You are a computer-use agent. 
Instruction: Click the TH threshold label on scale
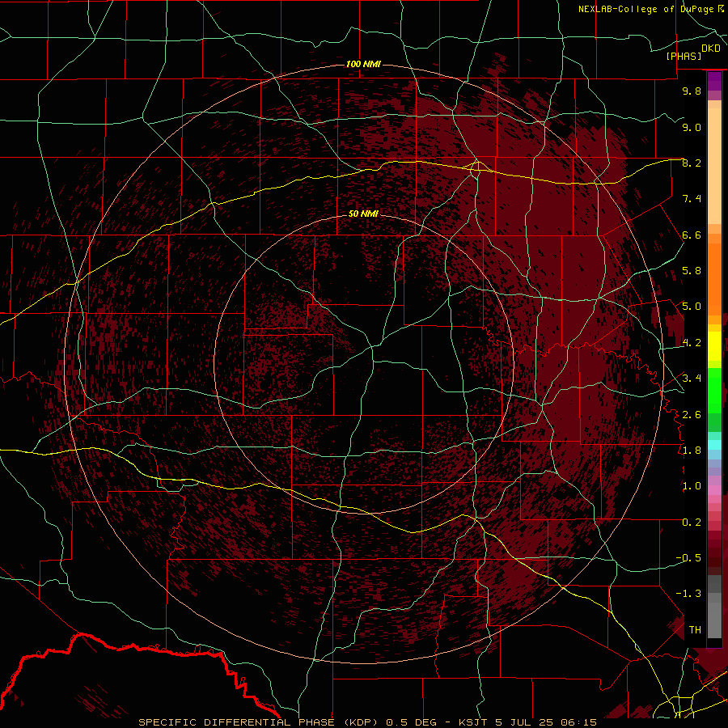(x=695, y=629)
